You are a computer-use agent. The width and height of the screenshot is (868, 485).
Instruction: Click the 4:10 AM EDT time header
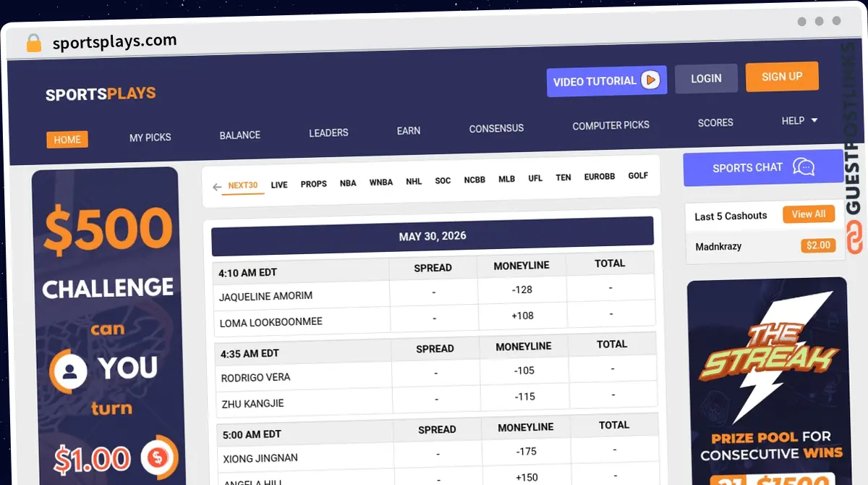(248, 273)
